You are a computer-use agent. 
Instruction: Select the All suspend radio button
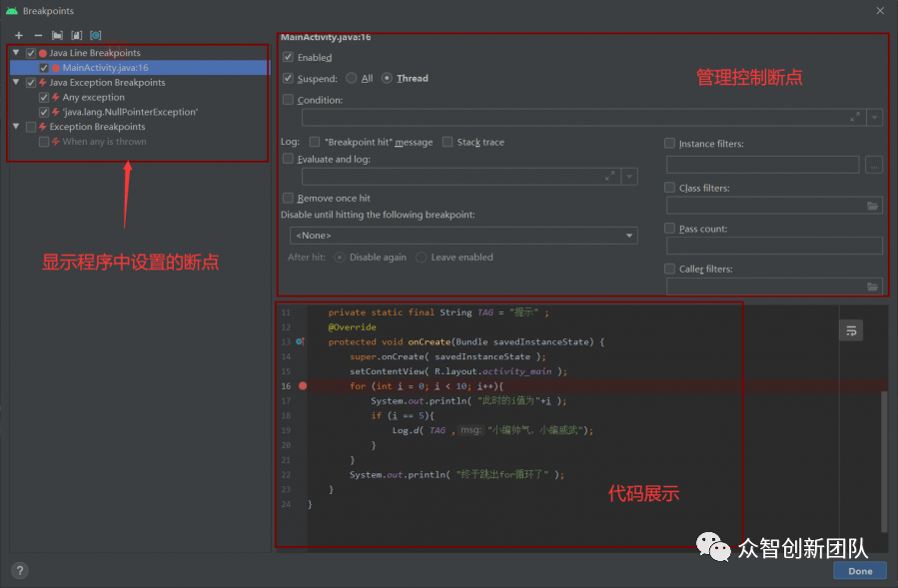point(351,78)
